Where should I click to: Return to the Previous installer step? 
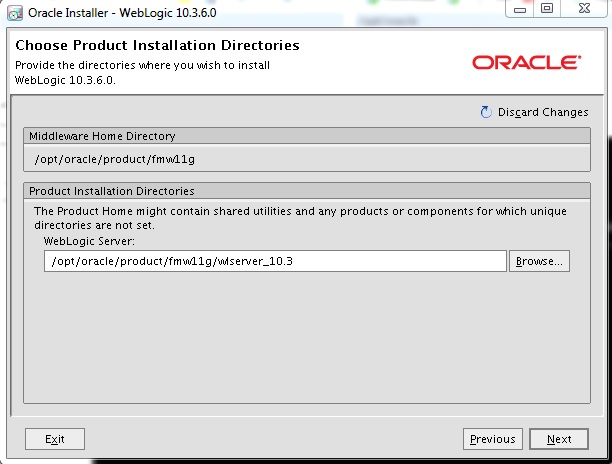[x=493, y=439]
